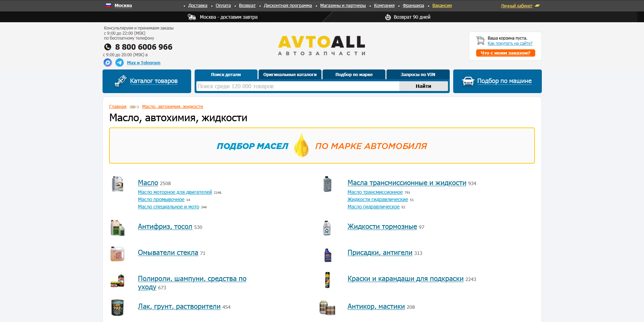Screen dimensions: 644x322
Task: Open the Москва city selector
Action: click(x=123, y=5)
